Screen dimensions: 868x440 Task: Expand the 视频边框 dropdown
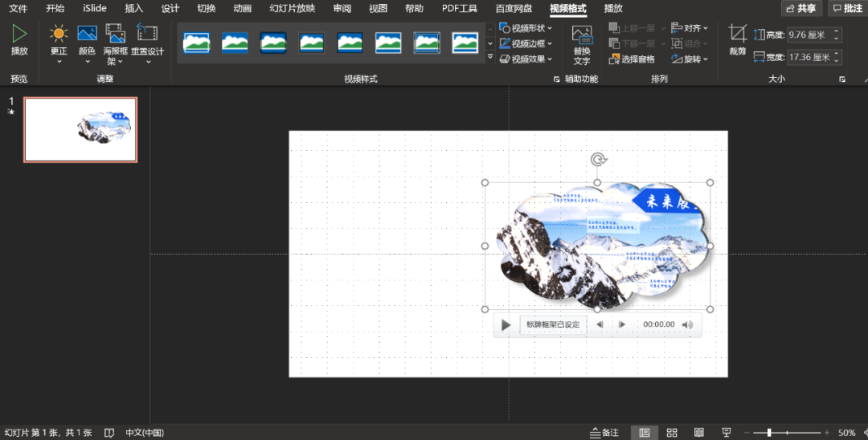coord(526,43)
